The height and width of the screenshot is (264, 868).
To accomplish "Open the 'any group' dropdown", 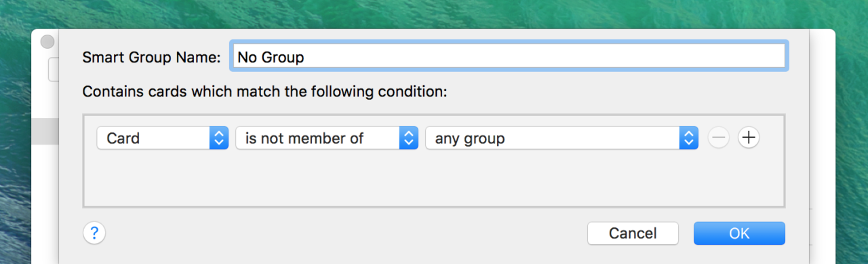I will click(x=561, y=138).
